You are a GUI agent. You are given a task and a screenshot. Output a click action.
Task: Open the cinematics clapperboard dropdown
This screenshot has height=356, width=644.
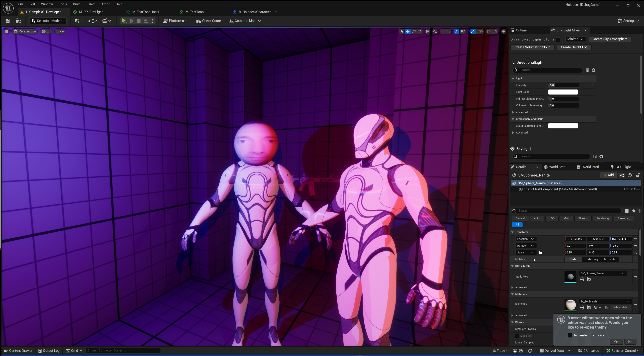[106, 21]
